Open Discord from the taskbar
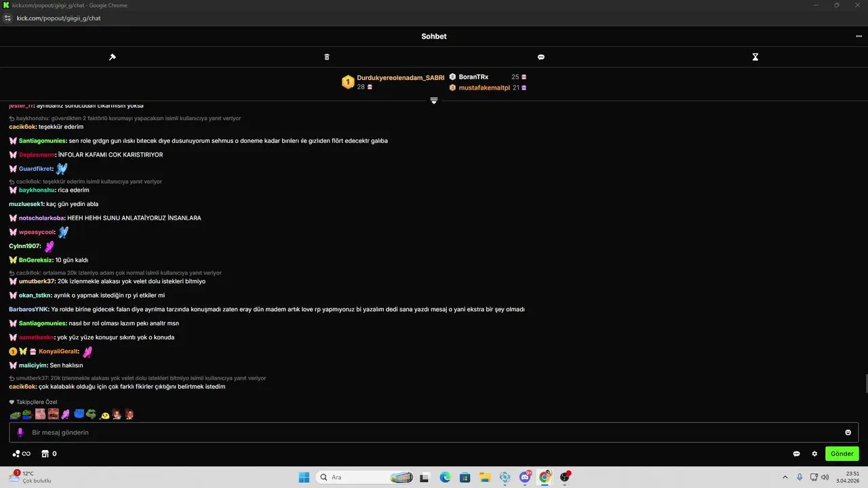 [525, 477]
